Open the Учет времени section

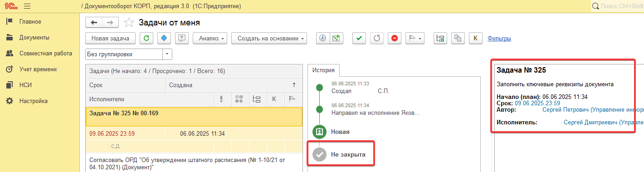(x=38, y=69)
